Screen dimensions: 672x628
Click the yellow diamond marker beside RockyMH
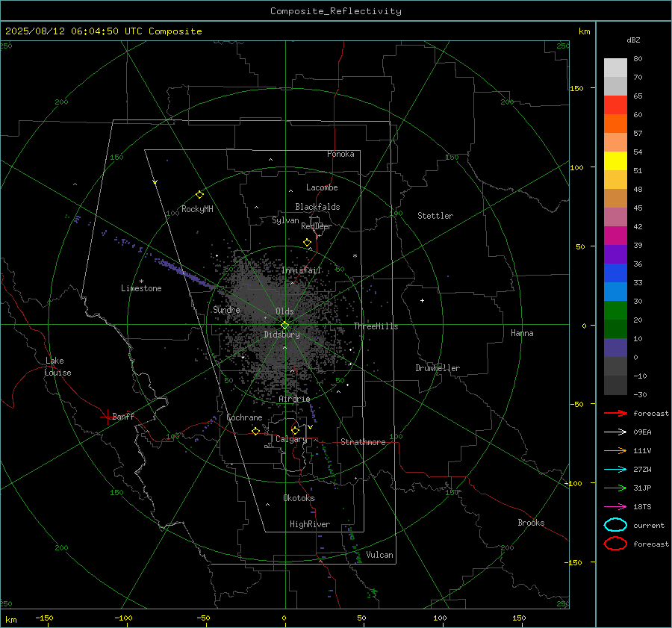tap(199, 195)
